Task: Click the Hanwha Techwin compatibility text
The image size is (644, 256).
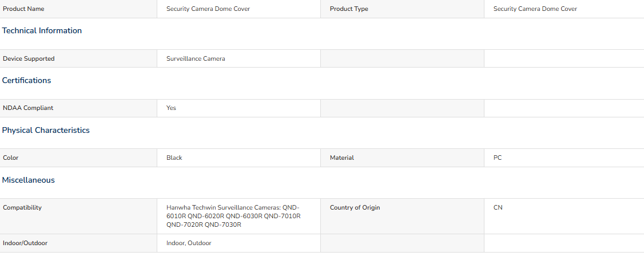Action: coord(234,216)
